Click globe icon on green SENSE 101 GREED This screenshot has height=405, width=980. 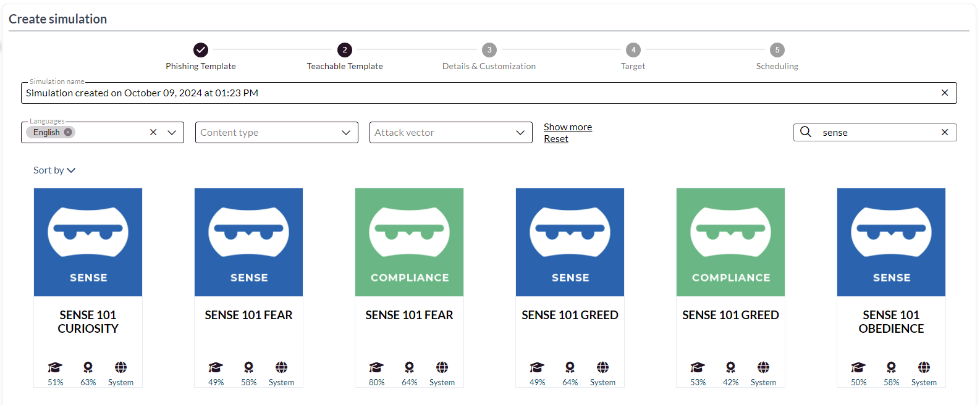point(763,367)
